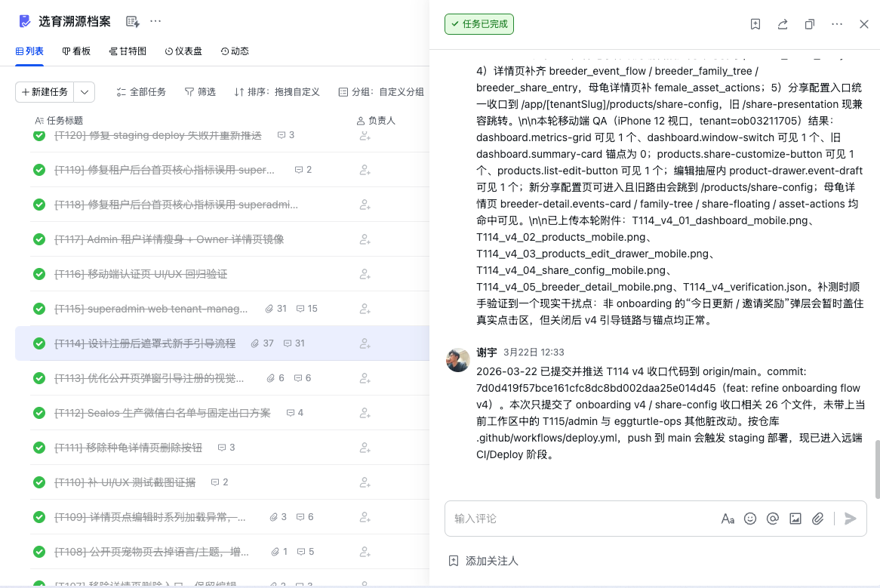Image resolution: width=880 pixels, height=588 pixels.
Task: Open the emoji picker in comment box
Action: click(x=749, y=519)
